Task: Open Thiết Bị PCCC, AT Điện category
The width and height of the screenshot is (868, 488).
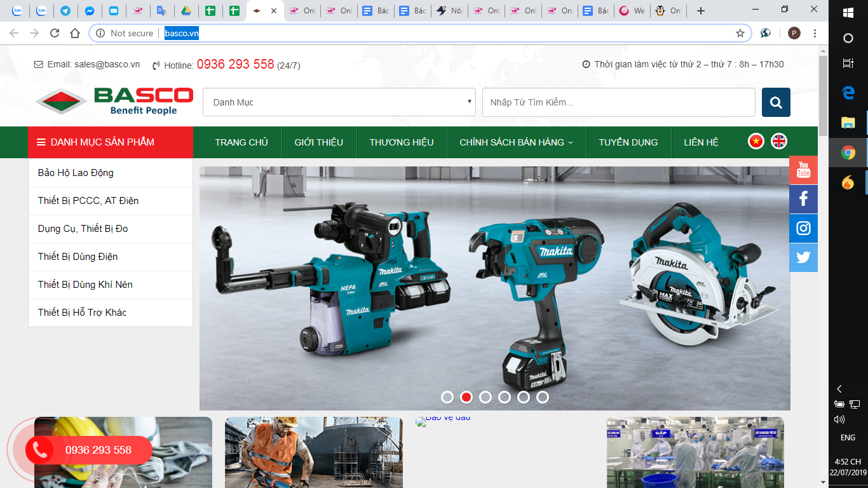Action: tap(111, 201)
